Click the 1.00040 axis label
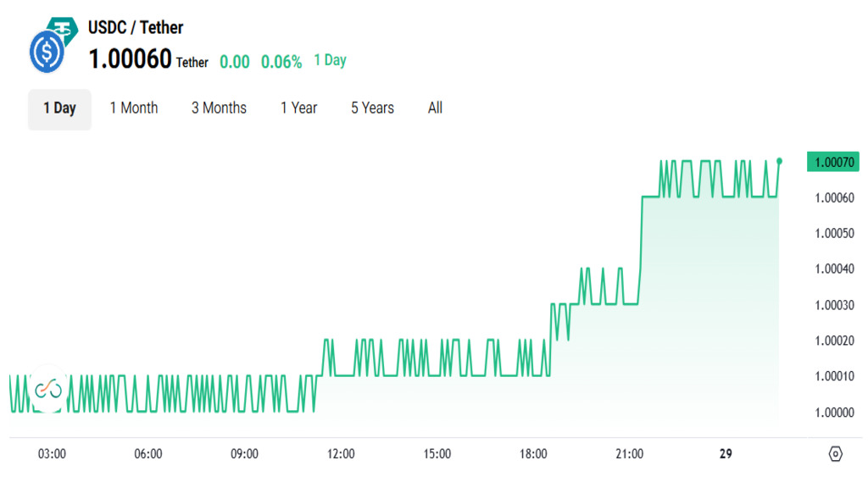The width and height of the screenshot is (868, 488). point(834,269)
